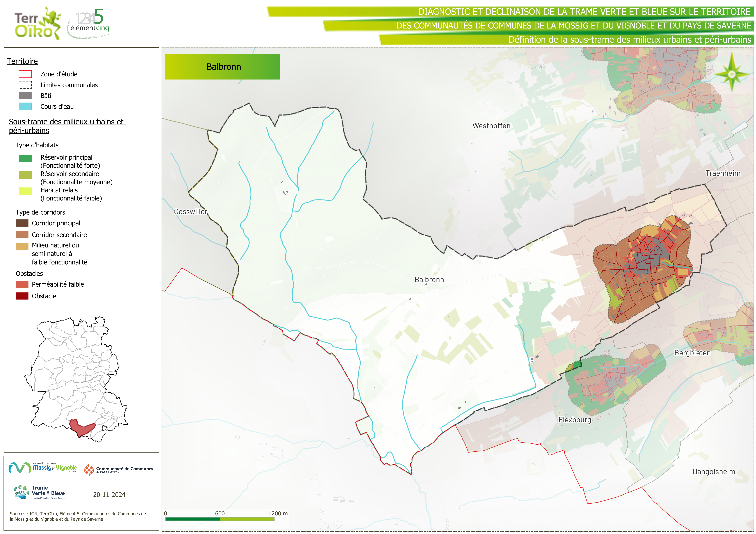Click the Mossig et Vignoble logo
Screen dimensions: 756x534
click(43, 468)
